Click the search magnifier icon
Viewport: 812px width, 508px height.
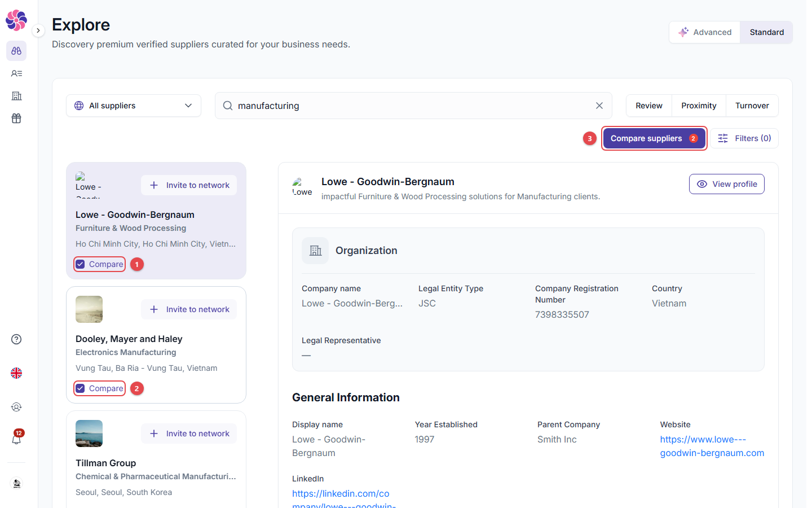228,106
